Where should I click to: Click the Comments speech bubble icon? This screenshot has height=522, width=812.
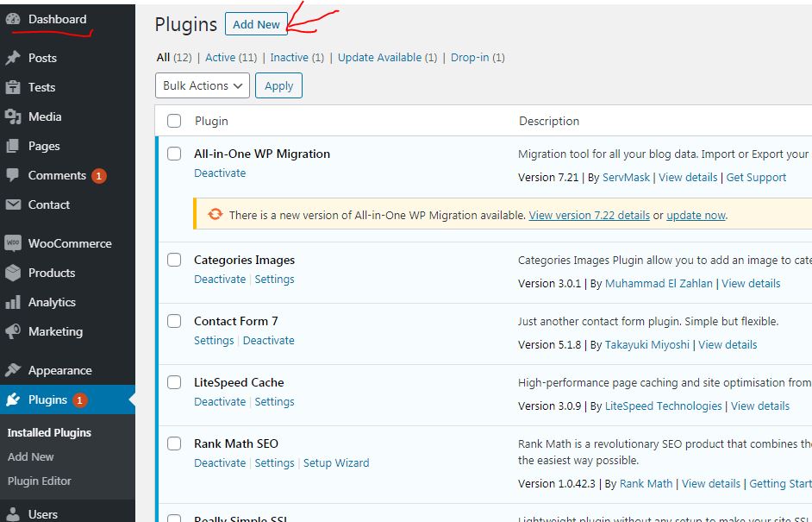[13, 175]
